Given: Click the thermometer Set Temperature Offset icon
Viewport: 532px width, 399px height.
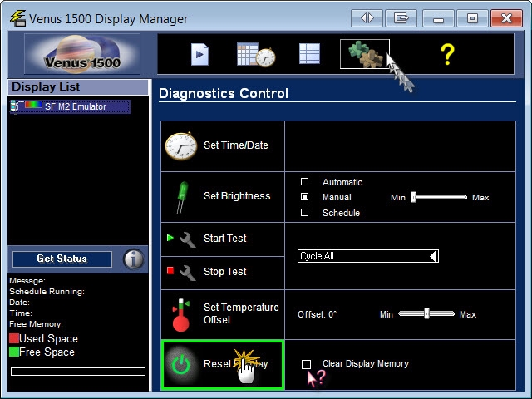Looking at the screenshot, I should tap(181, 316).
